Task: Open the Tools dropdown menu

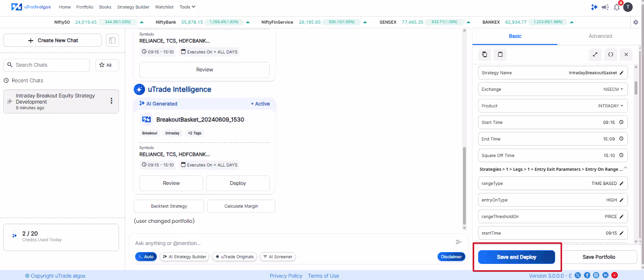Action: click(187, 7)
